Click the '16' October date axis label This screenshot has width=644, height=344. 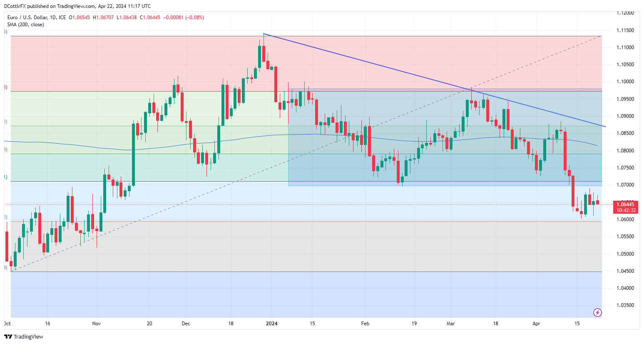click(47, 324)
